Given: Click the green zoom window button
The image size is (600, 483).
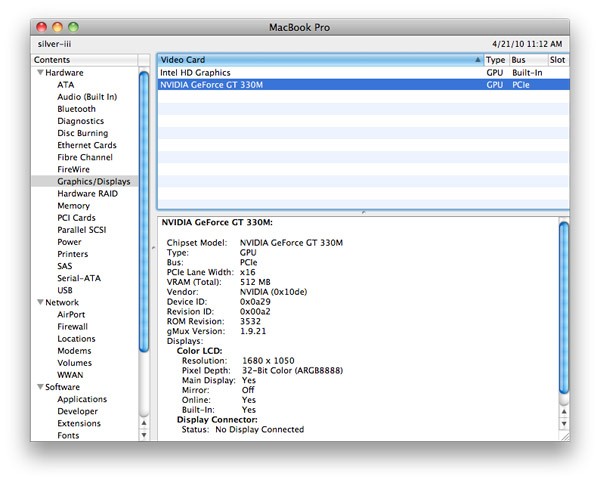Looking at the screenshot, I should [x=73, y=27].
